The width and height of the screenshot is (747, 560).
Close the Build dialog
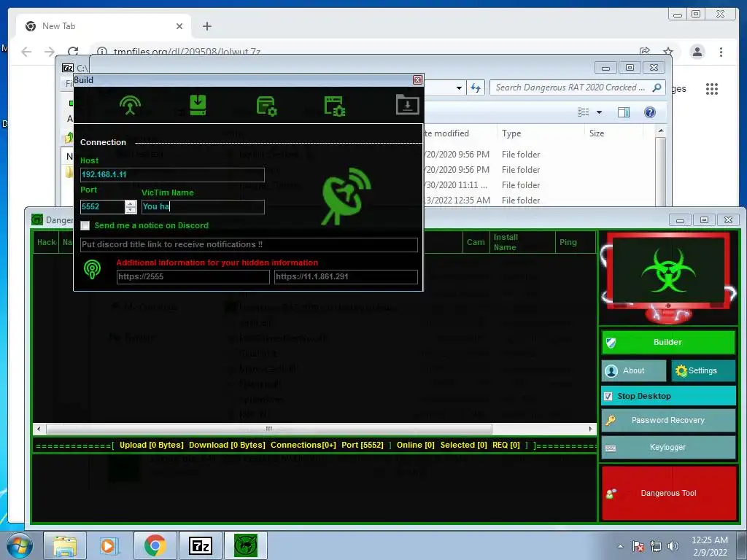417,80
